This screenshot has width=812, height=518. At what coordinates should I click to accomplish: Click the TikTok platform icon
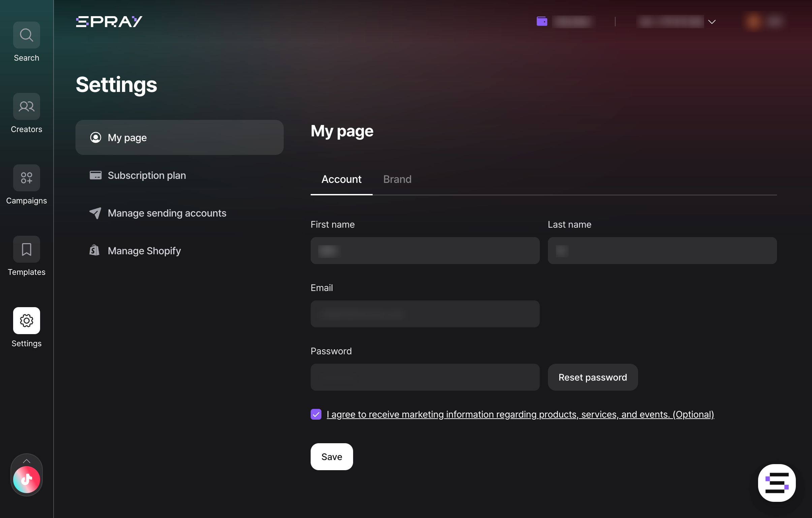(x=26, y=479)
